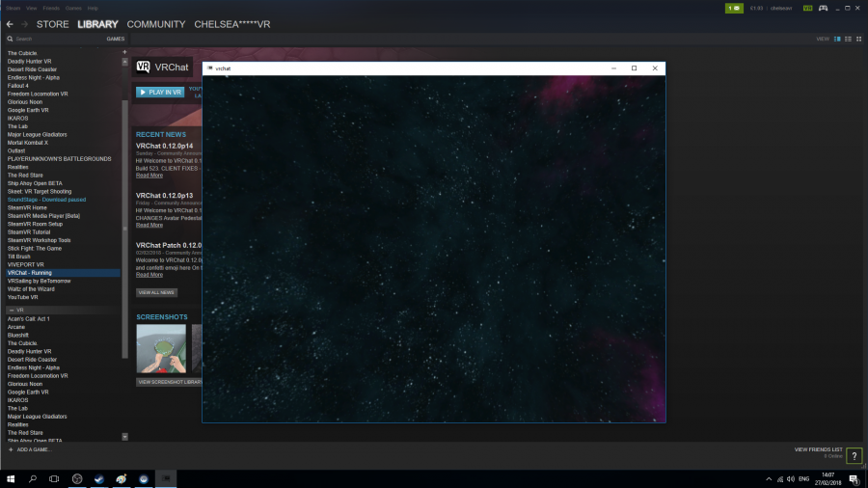Select VIVEPORT VR in the games list

pos(25,264)
